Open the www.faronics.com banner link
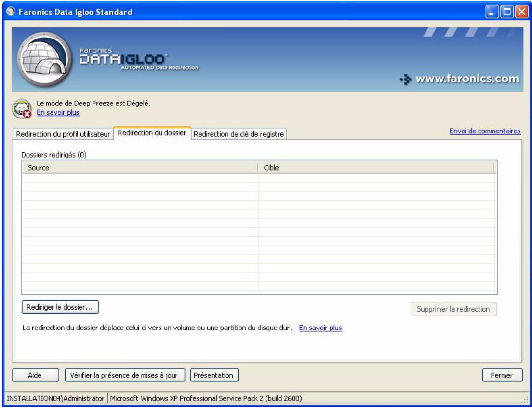Viewport: 532px width, 407px height. (x=459, y=79)
